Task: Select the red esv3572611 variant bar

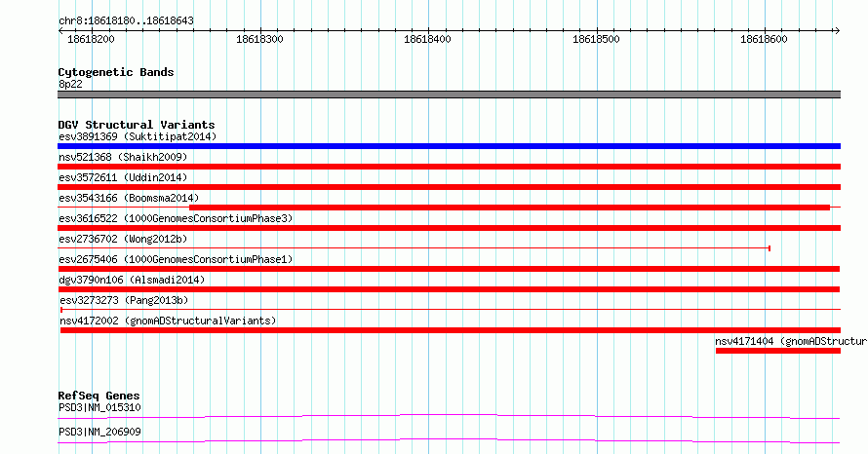Action: tap(449, 187)
